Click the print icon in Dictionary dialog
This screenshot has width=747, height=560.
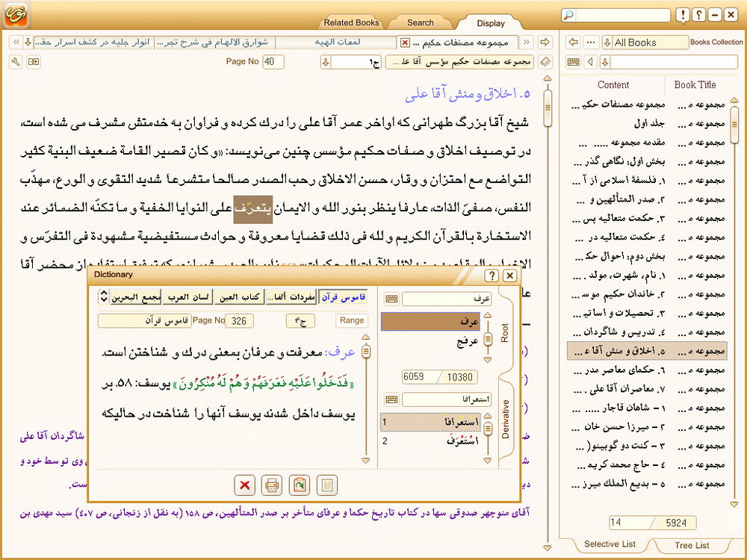pos(272,486)
